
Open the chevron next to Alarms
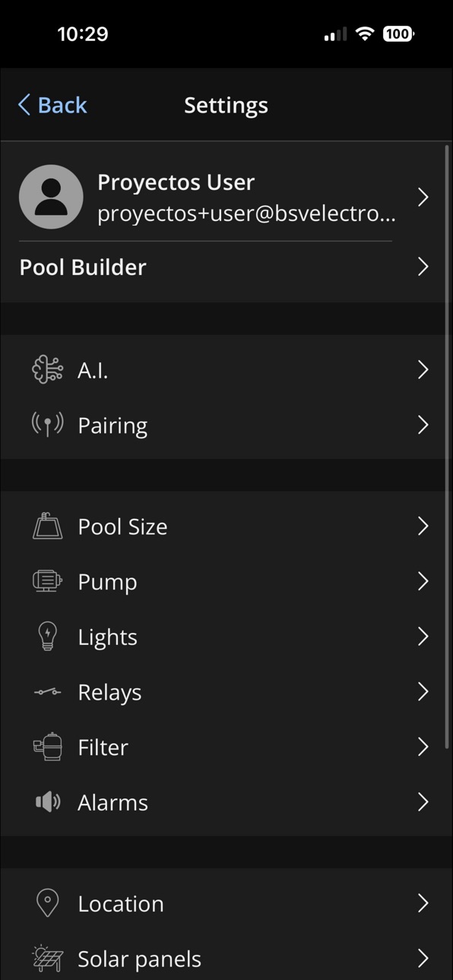(x=423, y=802)
